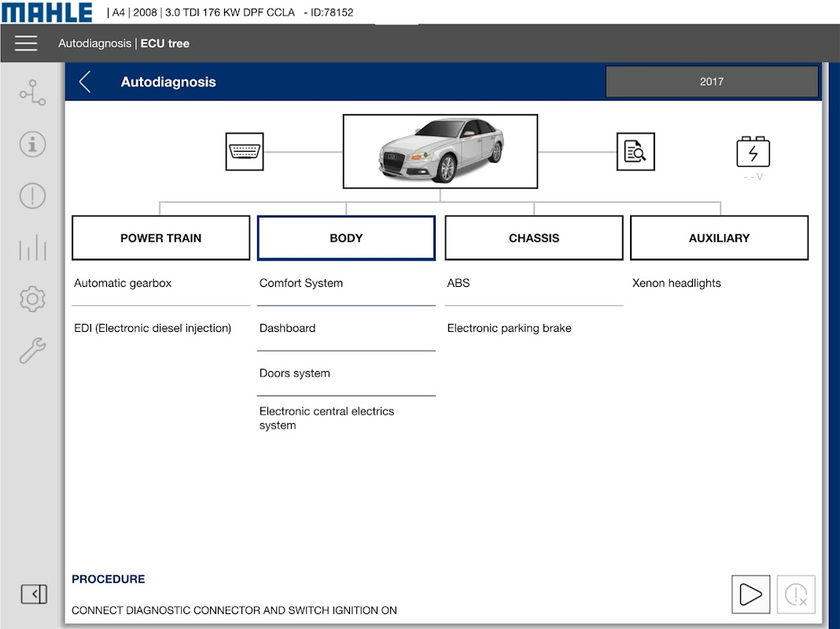Screen dimensions: 840x629
Task: Open the parameters bar graph icon
Action: tap(33, 248)
